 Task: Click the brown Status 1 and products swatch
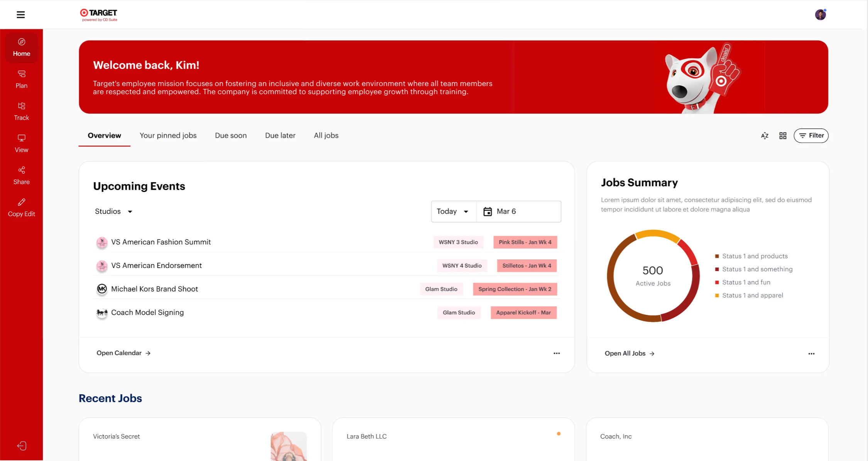click(x=717, y=256)
